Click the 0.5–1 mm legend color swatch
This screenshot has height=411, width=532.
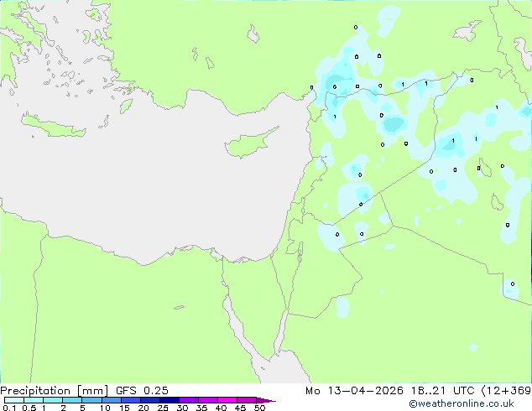(34, 400)
